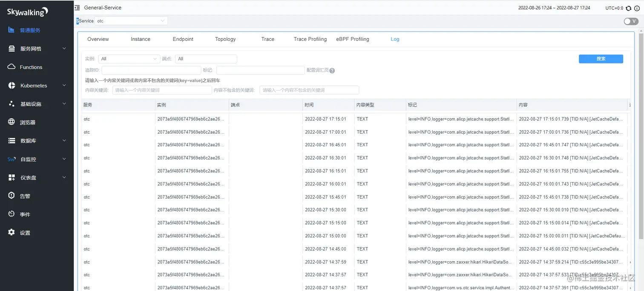The image size is (644, 291).
Task: Open the 普通服务 sidebar icon
Action: pos(11,30)
